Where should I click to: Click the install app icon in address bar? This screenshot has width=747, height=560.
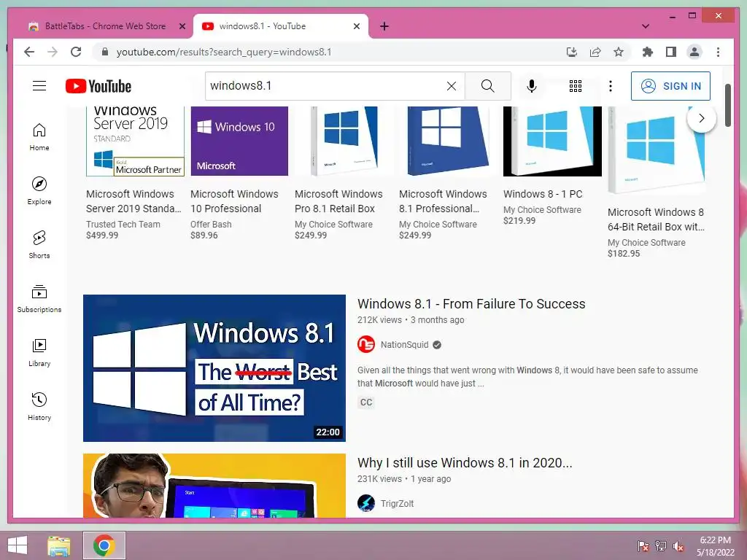coord(572,52)
